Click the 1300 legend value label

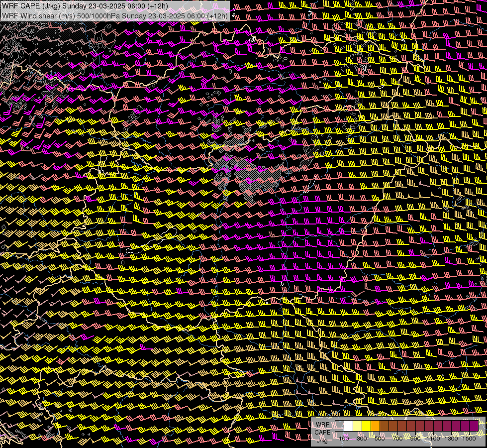451,439
